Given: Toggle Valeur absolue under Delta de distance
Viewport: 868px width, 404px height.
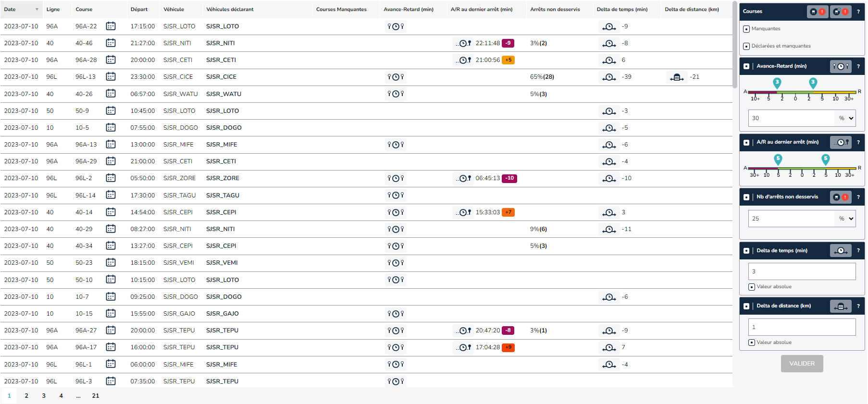Looking at the screenshot, I should pyautogui.click(x=752, y=343).
